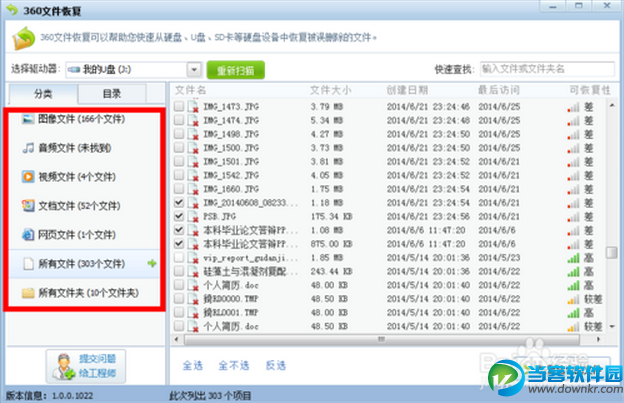Sort by 创建日期 column header
Image resolution: width=624 pixels, height=403 pixels.
point(407,90)
